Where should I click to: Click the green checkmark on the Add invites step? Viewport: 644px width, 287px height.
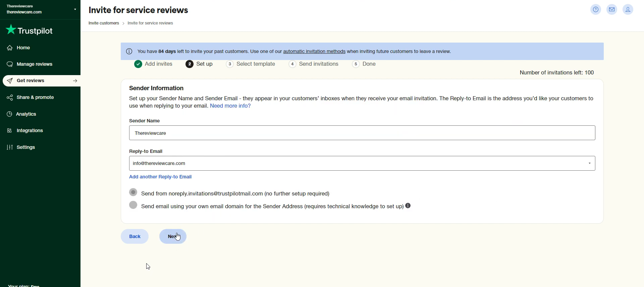(138, 64)
